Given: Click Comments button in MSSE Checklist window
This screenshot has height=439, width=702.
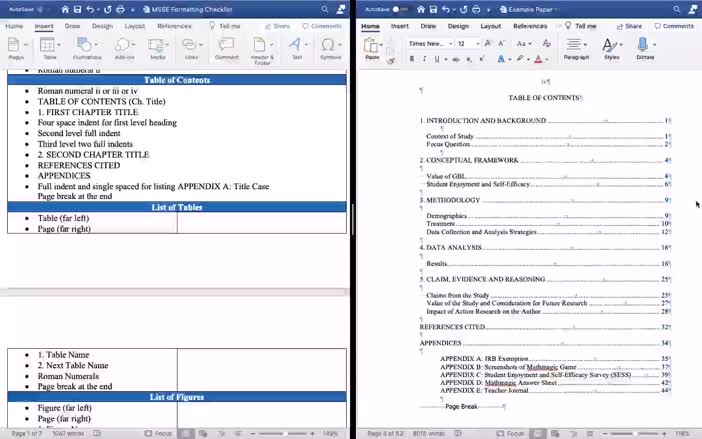Looking at the screenshot, I should (322, 26).
